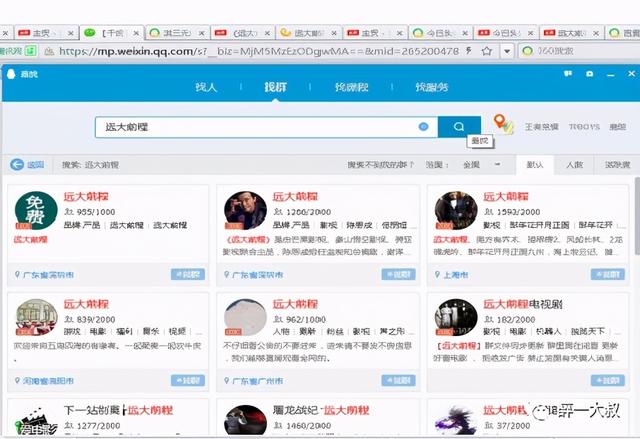The image size is (640, 439).
Task: Click the 360 search engine logo icon
Action: [527, 51]
